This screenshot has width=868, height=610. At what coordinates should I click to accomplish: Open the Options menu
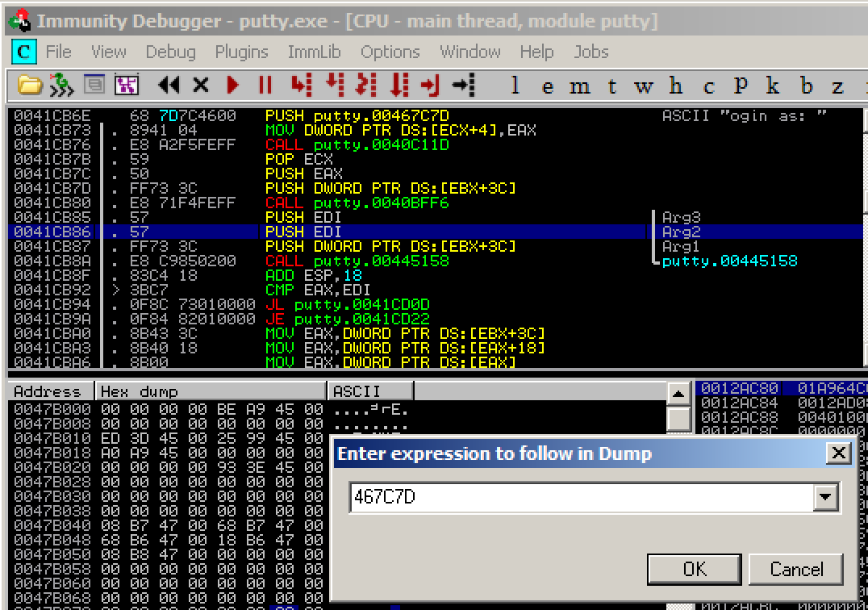click(390, 52)
